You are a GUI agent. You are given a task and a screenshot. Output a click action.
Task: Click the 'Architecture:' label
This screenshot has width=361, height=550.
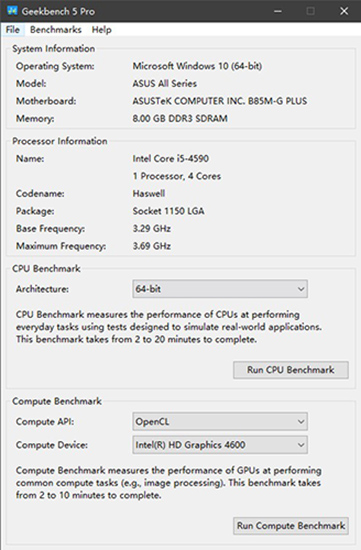[x=42, y=289]
